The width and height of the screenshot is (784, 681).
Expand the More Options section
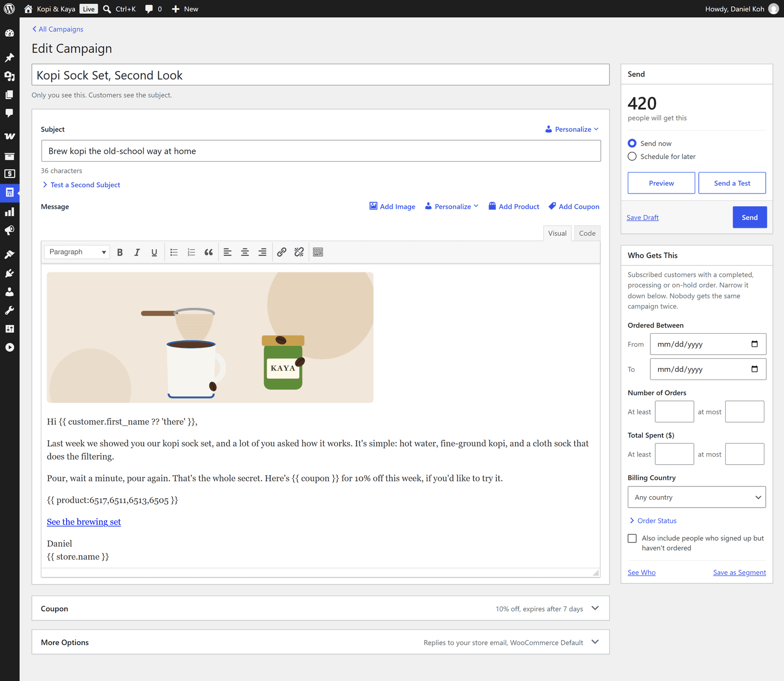(x=320, y=642)
